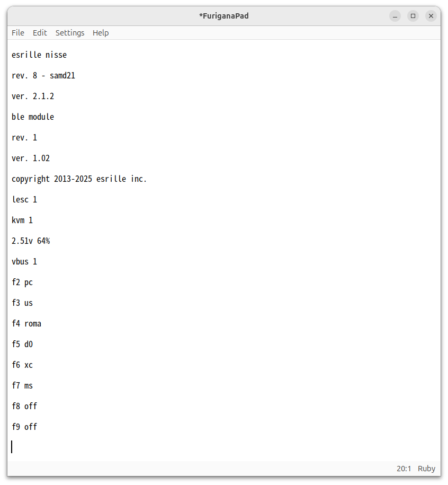Open the Help menu
This screenshot has height=485, width=448.
click(x=101, y=33)
